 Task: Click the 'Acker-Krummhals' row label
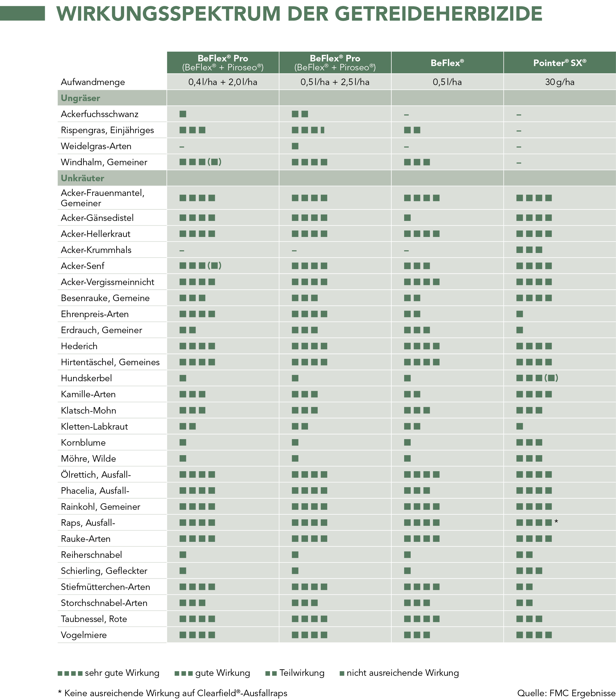pyautogui.click(x=96, y=250)
